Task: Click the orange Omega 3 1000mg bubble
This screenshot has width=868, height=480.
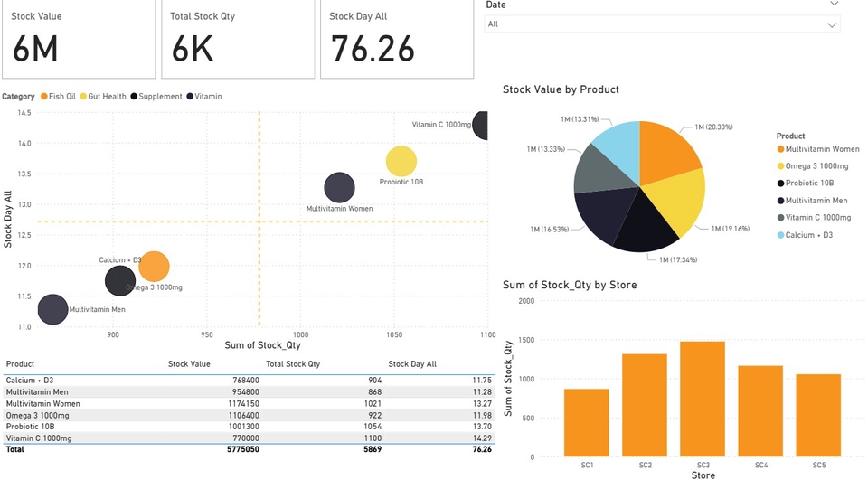Action: (x=155, y=267)
